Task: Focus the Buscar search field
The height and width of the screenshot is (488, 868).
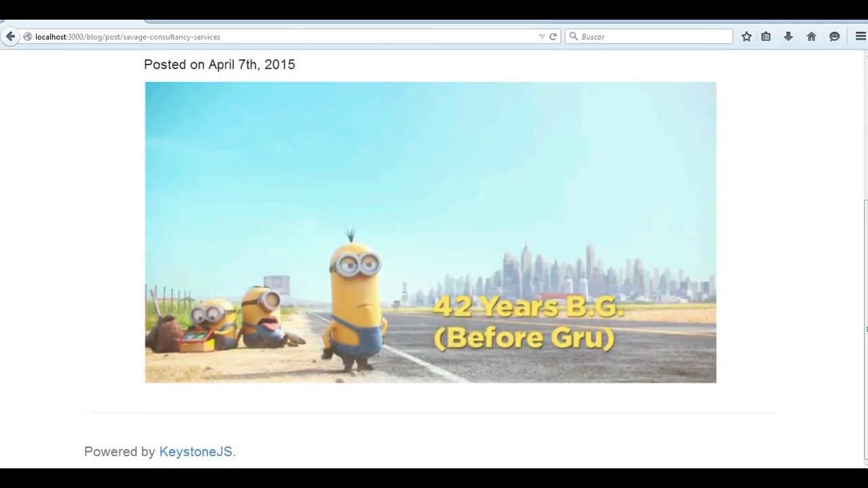Action: pyautogui.click(x=649, y=37)
